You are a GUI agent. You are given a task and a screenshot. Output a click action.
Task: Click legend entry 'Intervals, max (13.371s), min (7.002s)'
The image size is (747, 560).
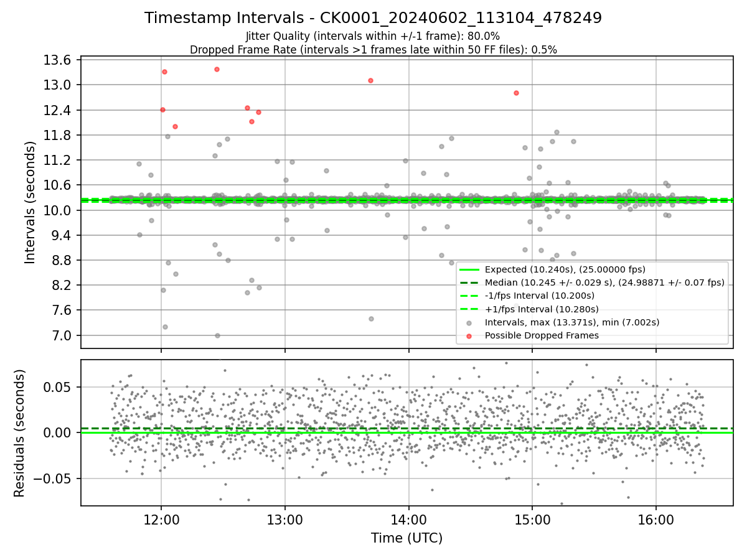(x=572, y=322)
